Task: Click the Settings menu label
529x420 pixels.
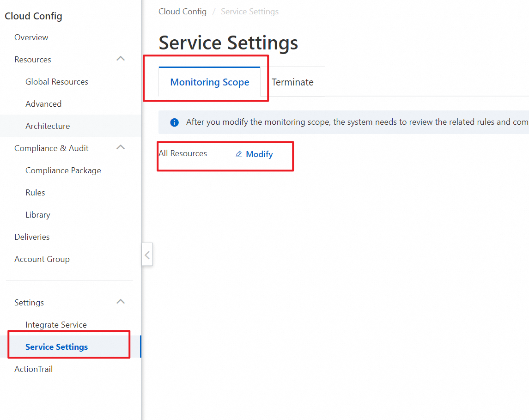Action: 29,303
